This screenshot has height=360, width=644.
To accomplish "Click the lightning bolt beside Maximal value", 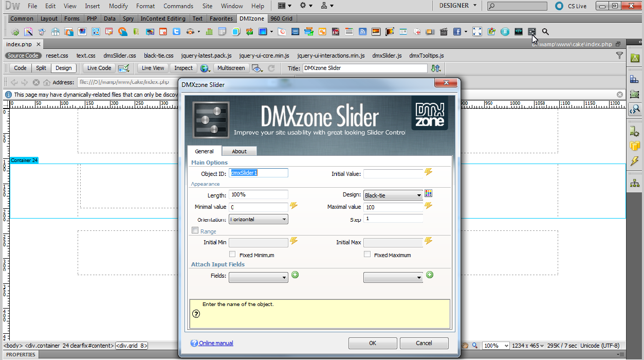I will tap(428, 205).
